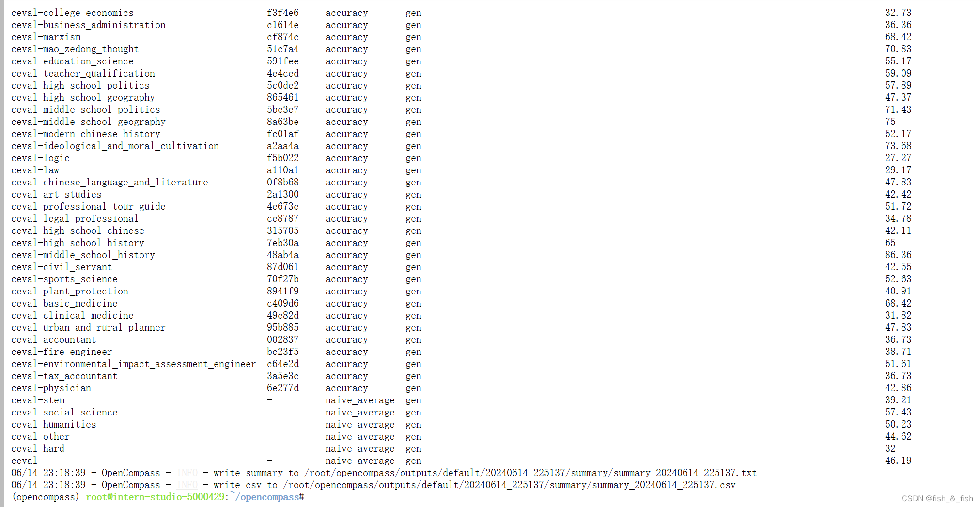Select ceval-middle_school_politics row name

point(85,110)
